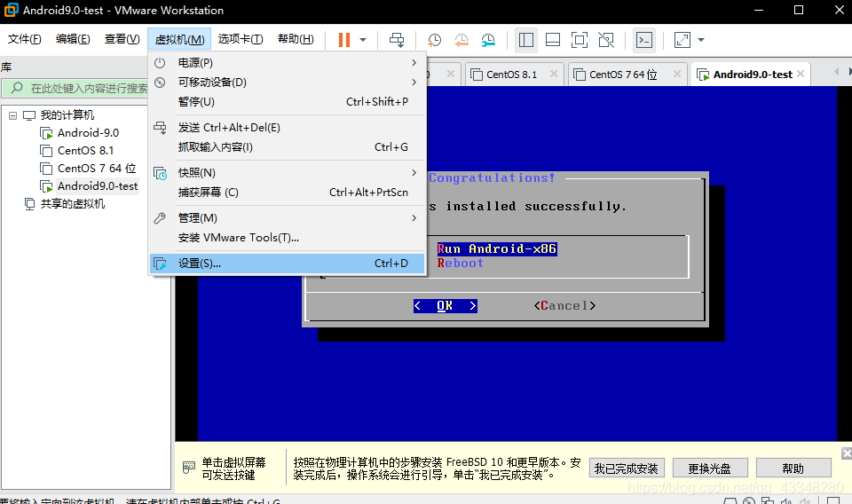Image resolution: width=852 pixels, height=504 pixels.
Task: Choose 捕获屏幕 (C) menu entry
Action: (x=288, y=193)
